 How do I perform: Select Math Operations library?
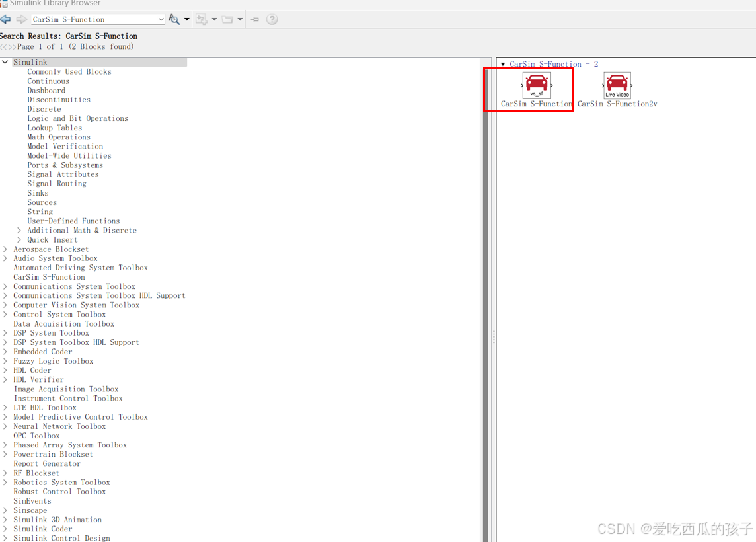pyautogui.click(x=59, y=137)
